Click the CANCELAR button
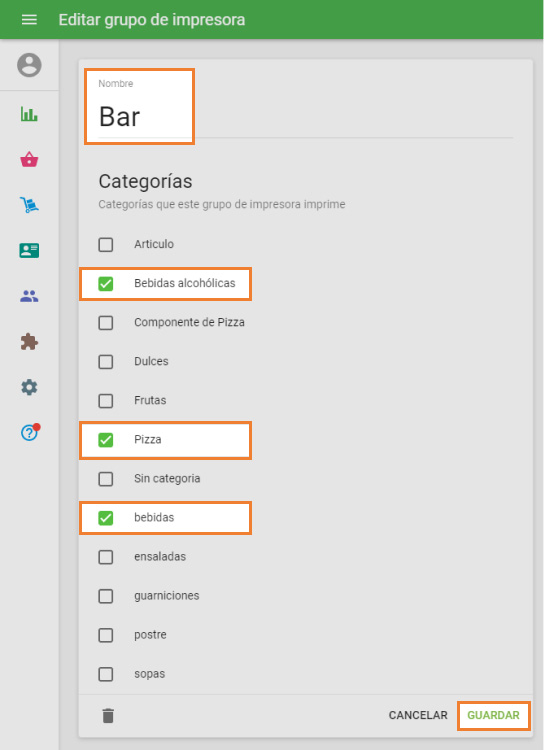This screenshot has width=544, height=750. pos(418,715)
